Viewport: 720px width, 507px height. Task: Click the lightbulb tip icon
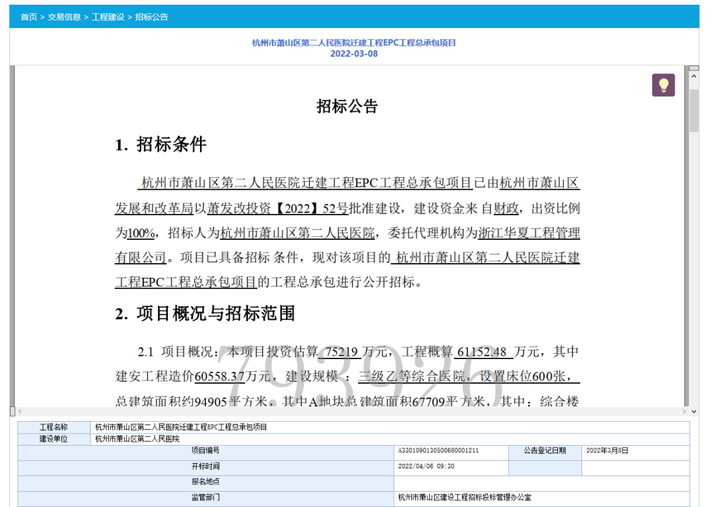point(663,85)
